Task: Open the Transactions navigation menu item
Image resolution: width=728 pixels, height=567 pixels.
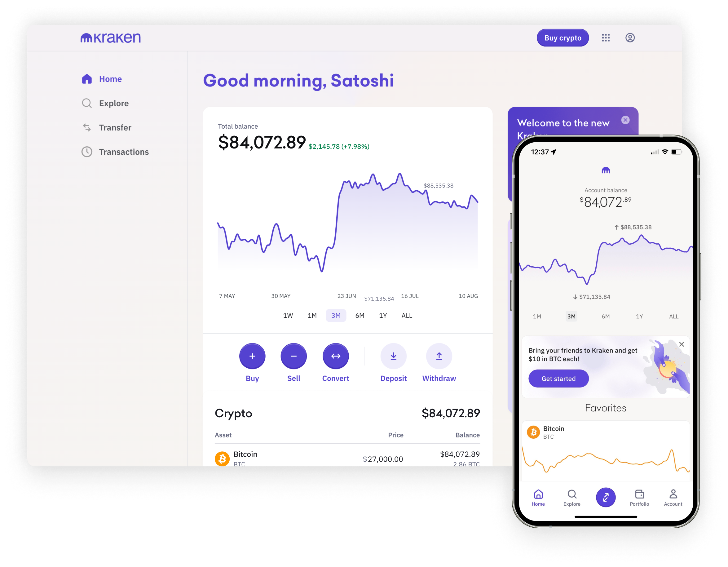Action: click(x=123, y=152)
